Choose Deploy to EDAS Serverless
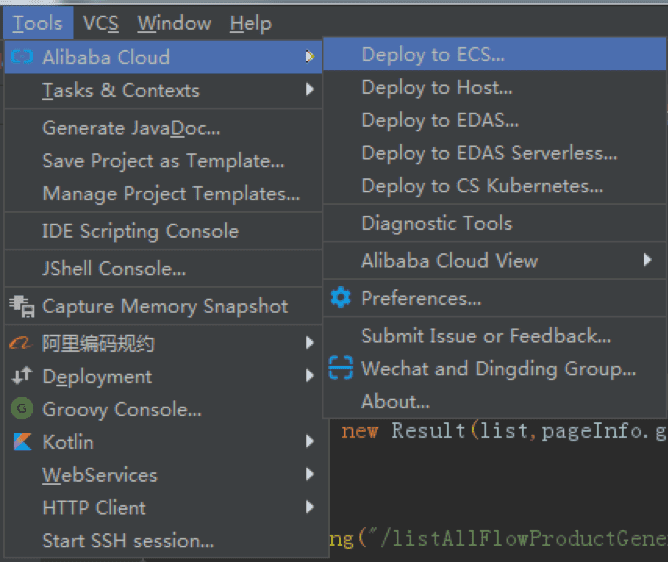Screen dimensions: 668x562 click(489, 153)
